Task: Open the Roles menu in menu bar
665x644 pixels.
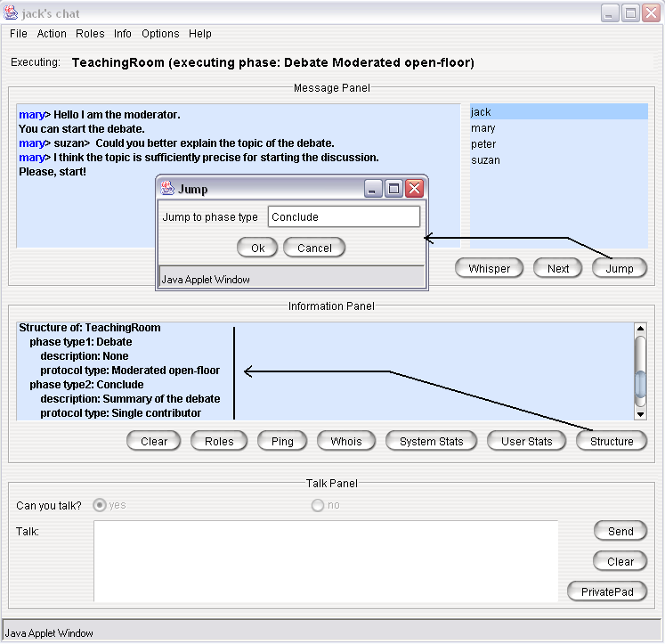Action: pyautogui.click(x=90, y=34)
